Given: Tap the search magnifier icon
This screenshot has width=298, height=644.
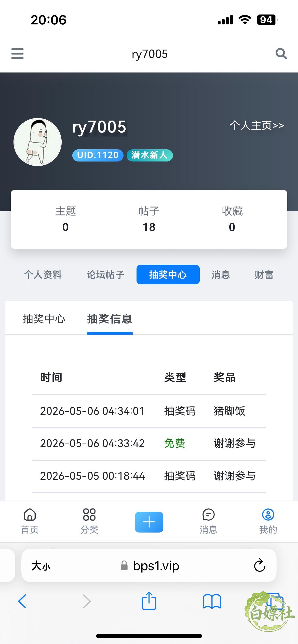Looking at the screenshot, I should pyautogui.click(x=281, y=54).
